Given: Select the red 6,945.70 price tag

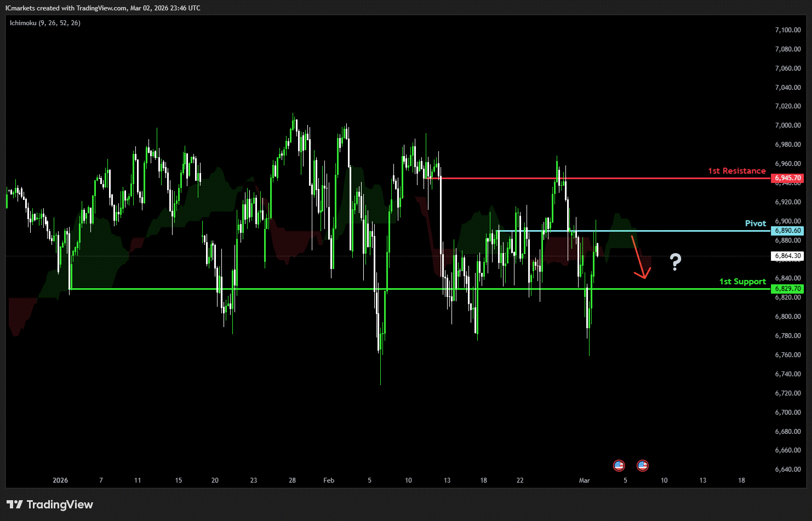Looking at the screenshot, I should click(x=787, y=178).
